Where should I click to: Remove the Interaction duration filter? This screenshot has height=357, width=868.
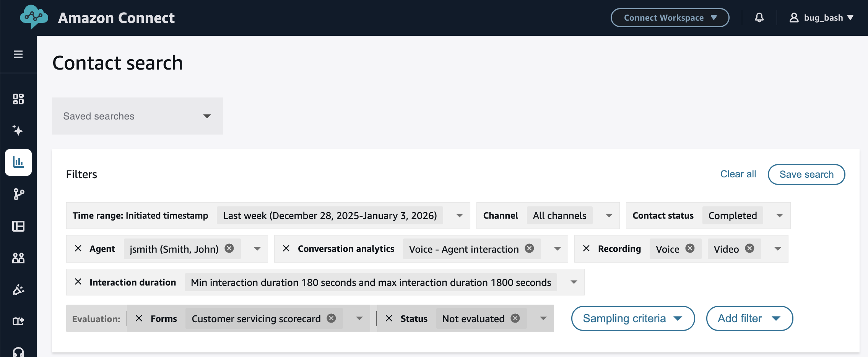pos(78,282)
